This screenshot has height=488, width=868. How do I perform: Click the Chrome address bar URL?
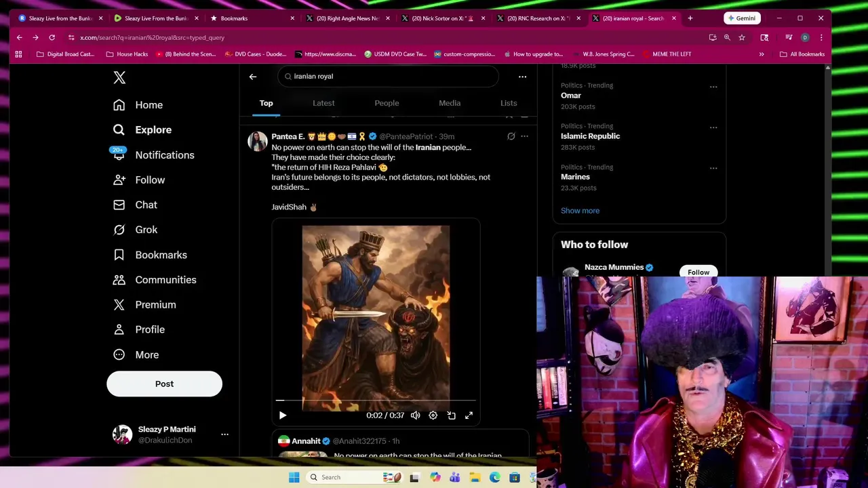pos(152,37)
